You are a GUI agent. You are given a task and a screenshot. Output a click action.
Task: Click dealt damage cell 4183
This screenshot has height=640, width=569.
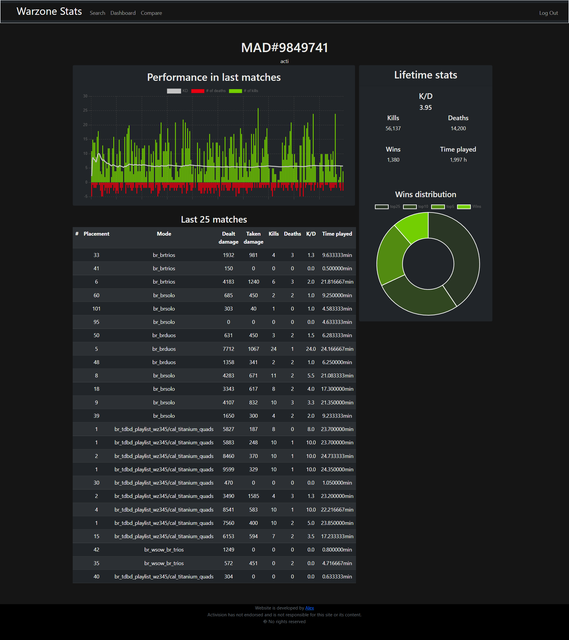coord(228,282)
